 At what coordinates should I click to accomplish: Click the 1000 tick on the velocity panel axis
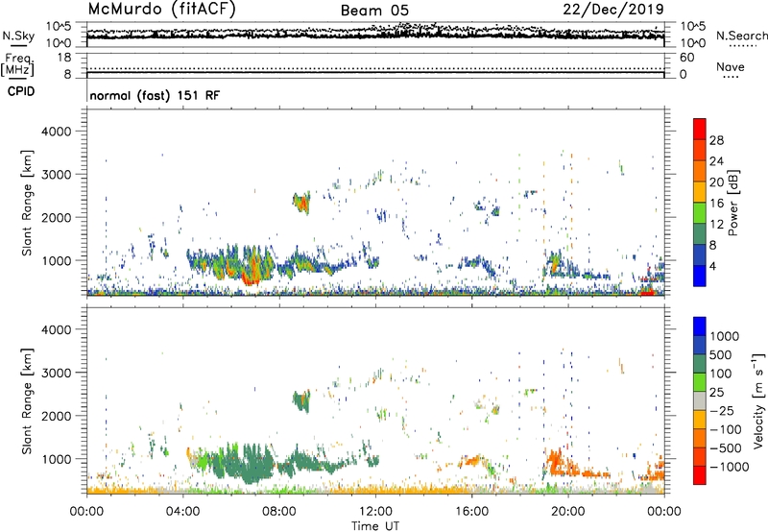click(x=56, y=459)
